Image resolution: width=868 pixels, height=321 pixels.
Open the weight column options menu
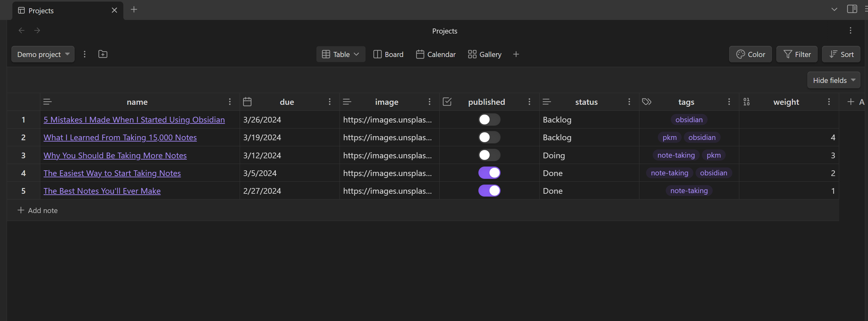click(x=829, y=102)
